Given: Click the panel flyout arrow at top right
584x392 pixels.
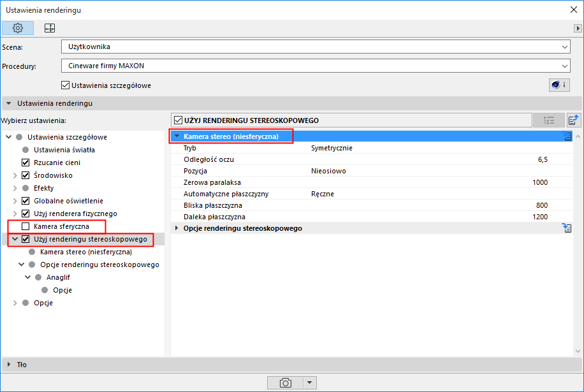Looking at the screenshot, I should click(578, 28).
